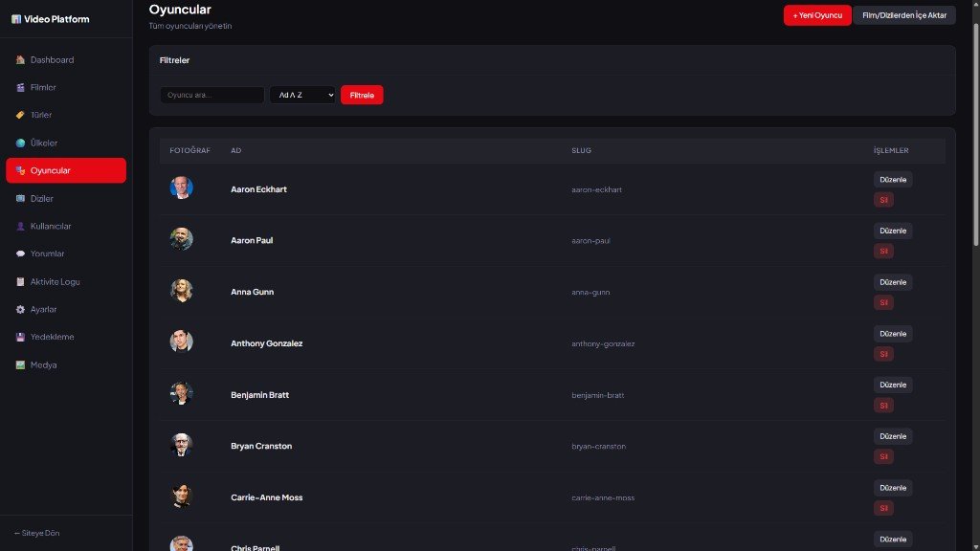Select the Dashboard icon in the sidebar

(x=20, y=59)
